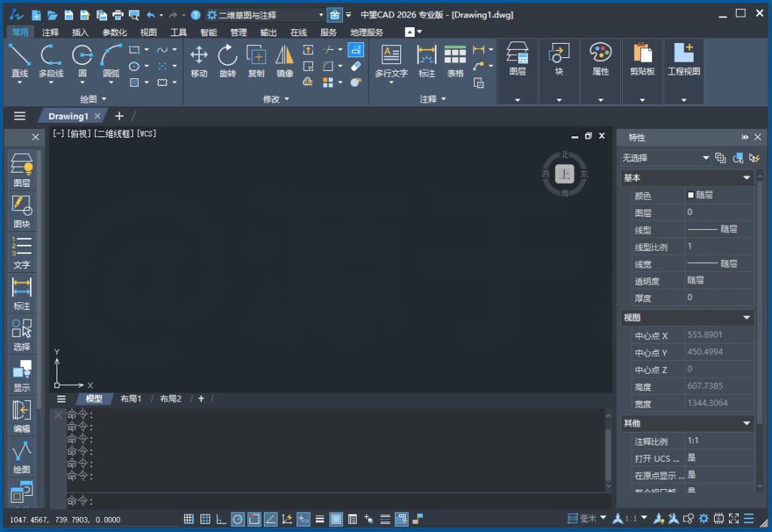Viewport: 772px width, 532px height.
Task: Toggle lineweight display in status bar
Action: 320,518
